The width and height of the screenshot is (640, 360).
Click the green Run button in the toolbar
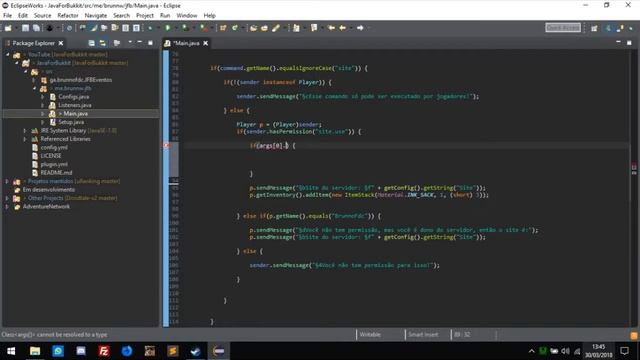[x=168, y=28]
